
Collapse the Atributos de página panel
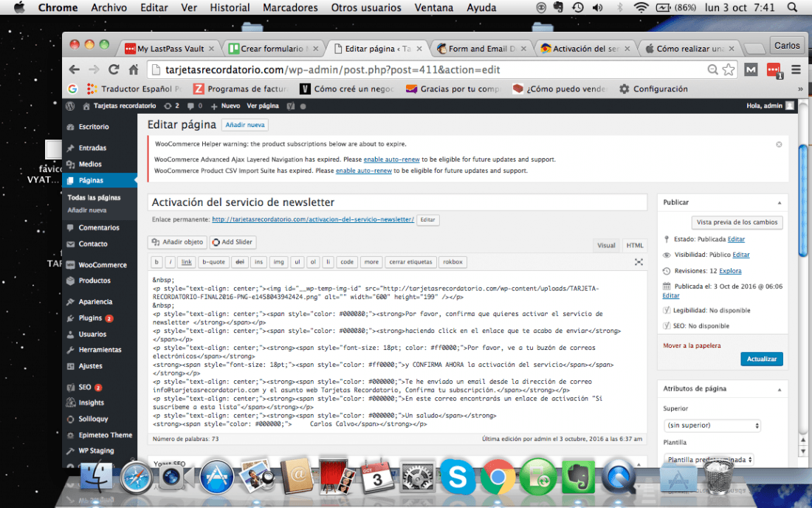point(779,389)
